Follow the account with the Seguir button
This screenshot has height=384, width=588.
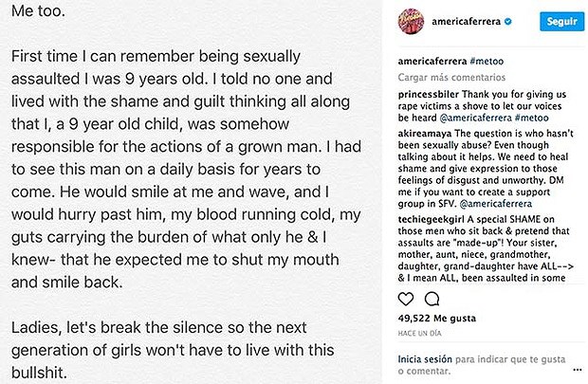tap(561, 22)
